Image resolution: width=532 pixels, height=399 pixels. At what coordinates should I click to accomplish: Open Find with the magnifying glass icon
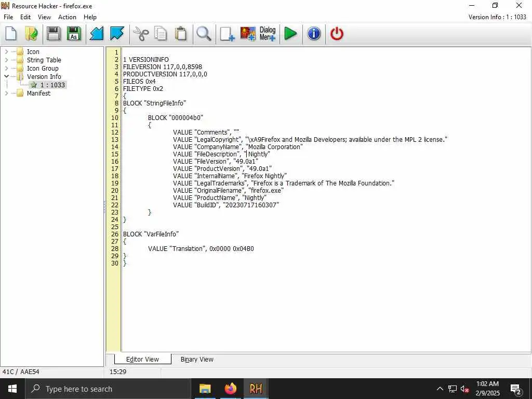pyautogui.click(x=204, y=34)
